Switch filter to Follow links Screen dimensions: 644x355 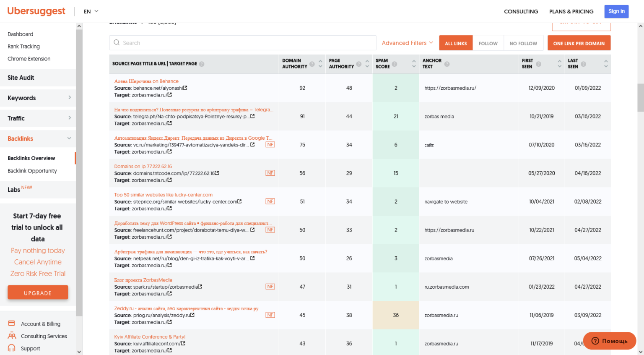(x=488, y=43)
